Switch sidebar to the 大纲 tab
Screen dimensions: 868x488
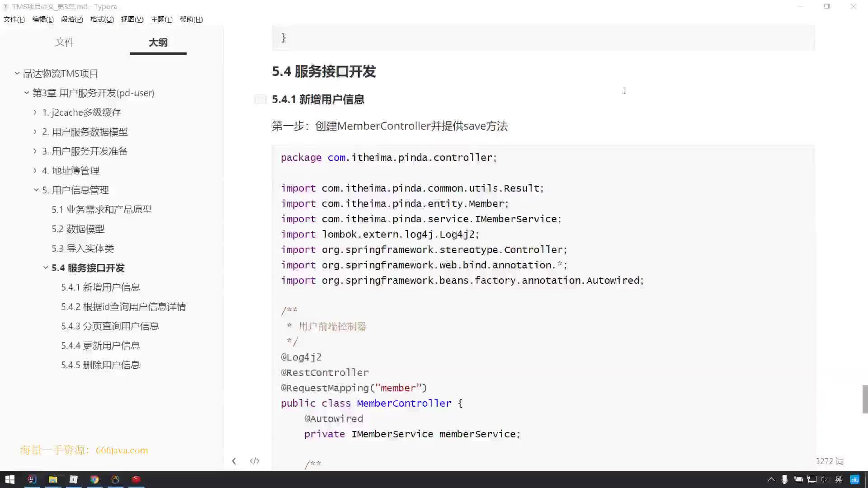158,42
